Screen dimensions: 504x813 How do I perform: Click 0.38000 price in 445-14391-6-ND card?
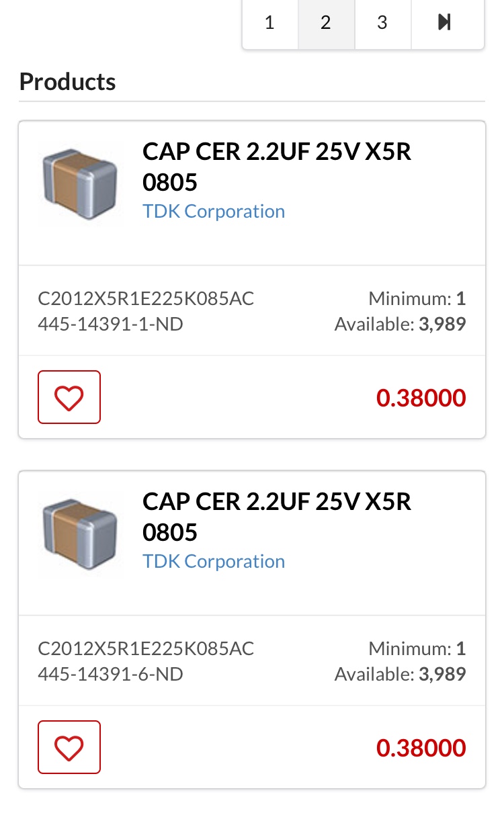(421, 748)
